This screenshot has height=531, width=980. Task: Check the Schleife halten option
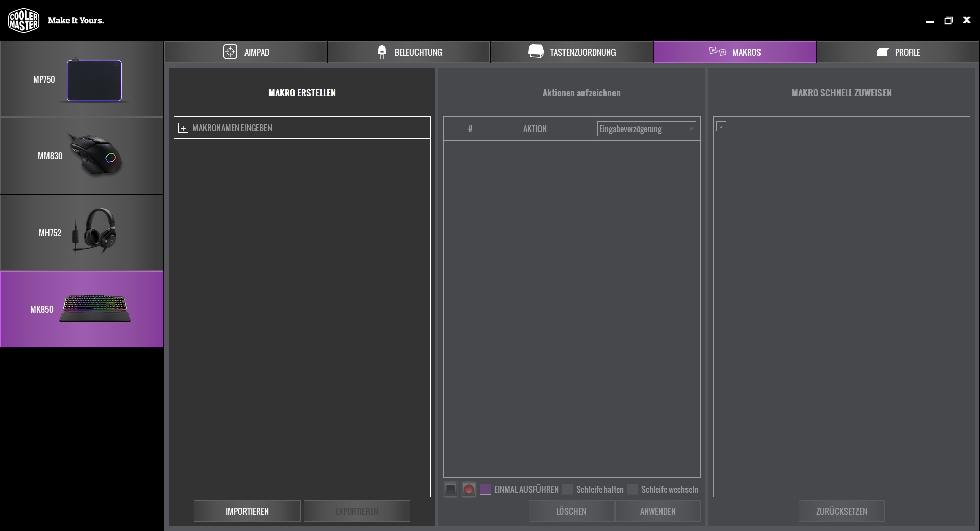click(568, 489)
